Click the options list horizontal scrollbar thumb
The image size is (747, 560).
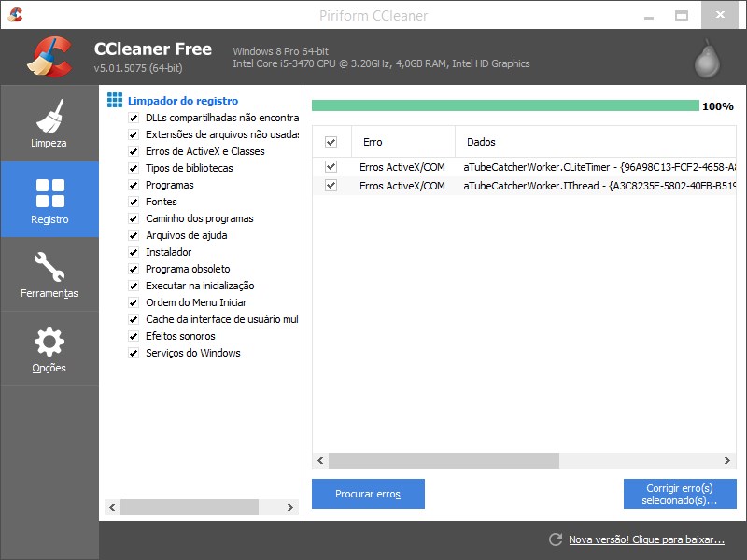[x=190, y=507]
